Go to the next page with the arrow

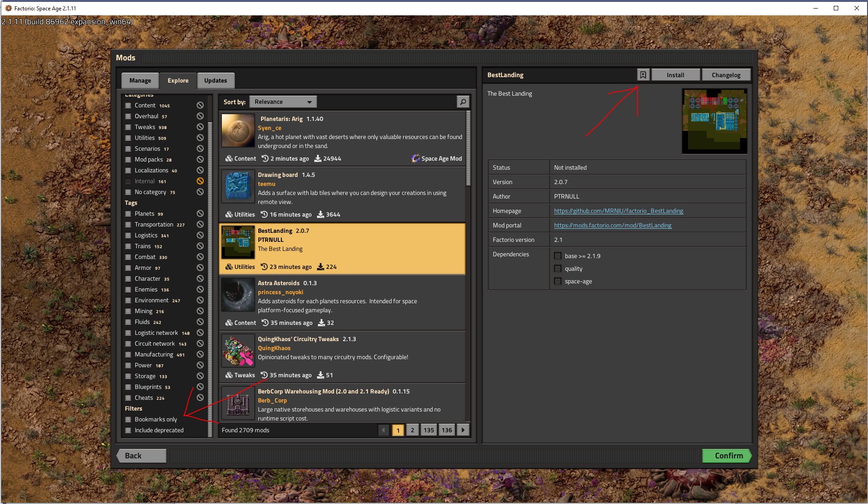[x=463, y=430]
